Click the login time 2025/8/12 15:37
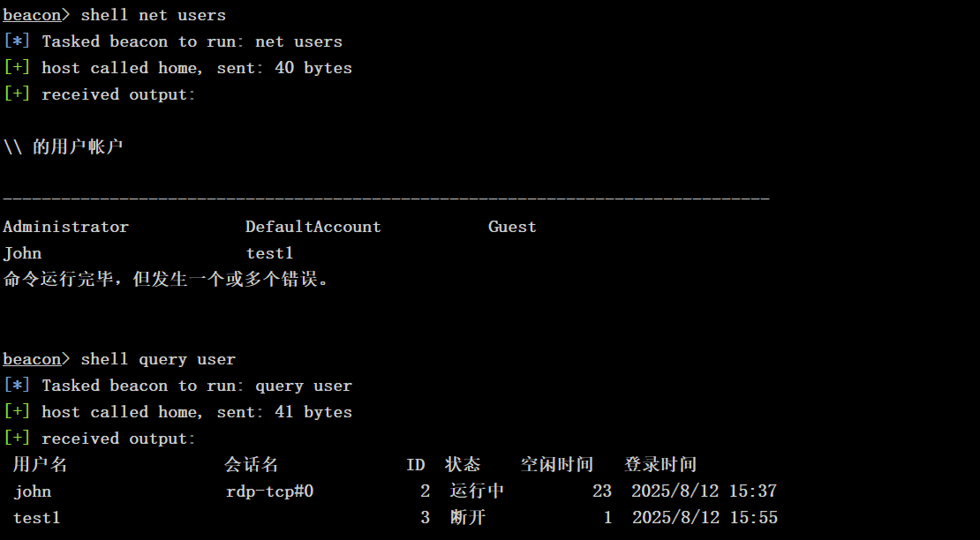 pos(704,491)
